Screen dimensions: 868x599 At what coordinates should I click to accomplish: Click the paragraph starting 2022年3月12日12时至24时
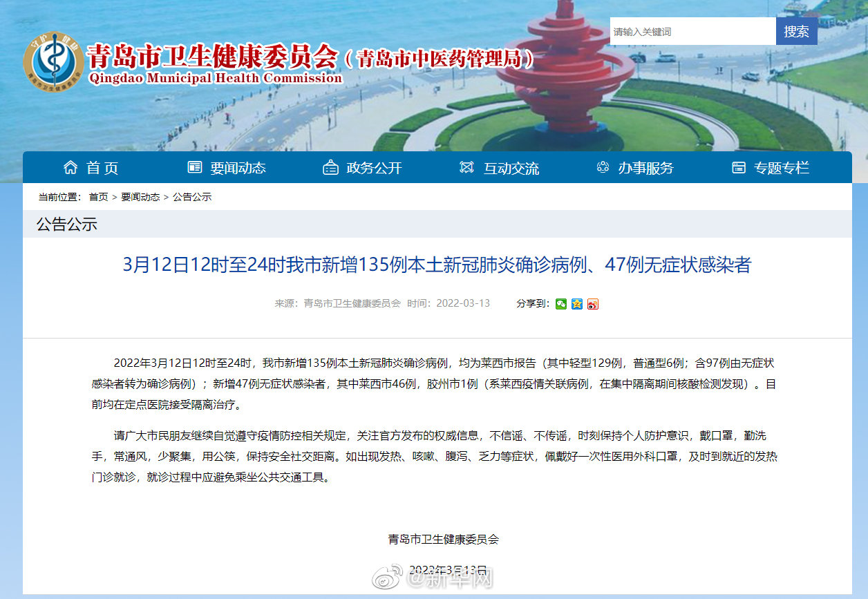tap(434, 383)
